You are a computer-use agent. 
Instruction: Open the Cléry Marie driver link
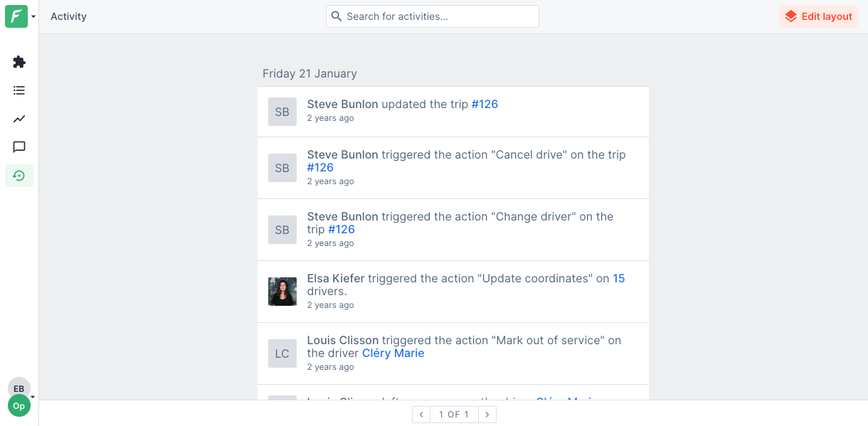tap(393, 353)
